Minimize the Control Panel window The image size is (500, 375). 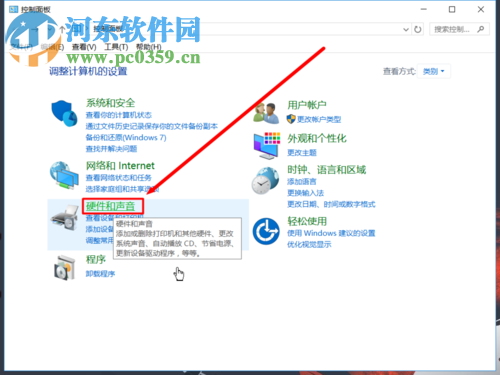point(424,9)
